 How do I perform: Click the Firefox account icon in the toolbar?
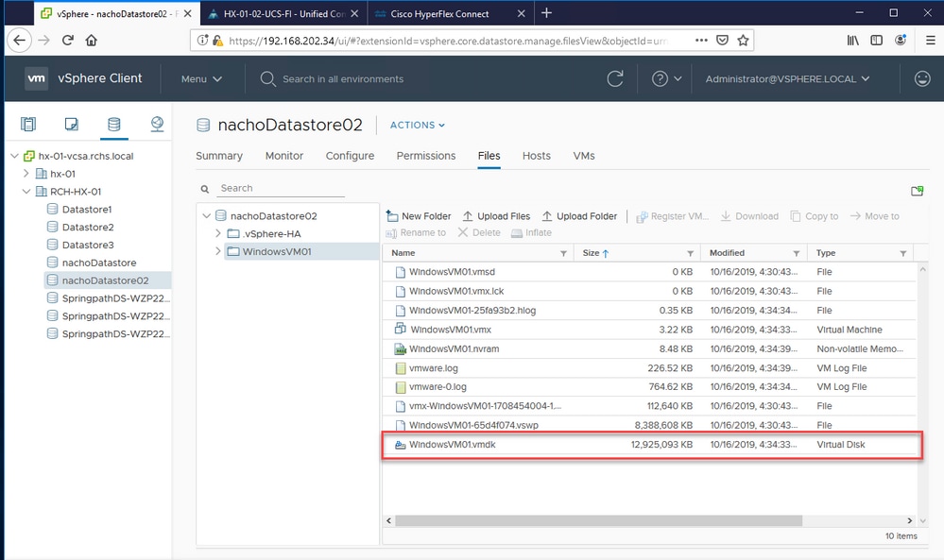click(901, 41)
